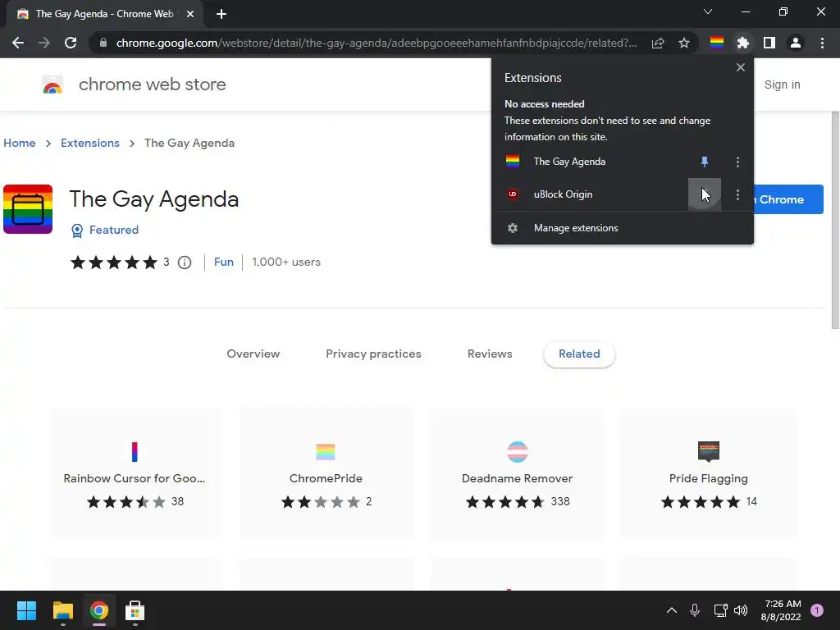840x630 pixels.
Task: Click the site lock icon
Action: 103,43
